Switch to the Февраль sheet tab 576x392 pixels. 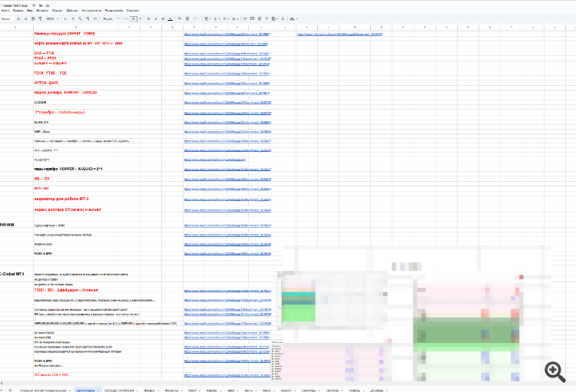[171, 390]
